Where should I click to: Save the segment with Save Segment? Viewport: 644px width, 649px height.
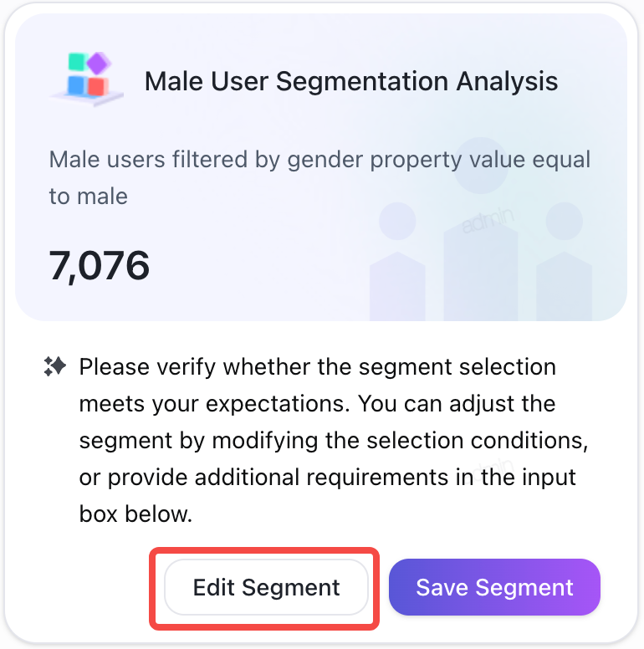pyautogui.click(x=494, y=587)
